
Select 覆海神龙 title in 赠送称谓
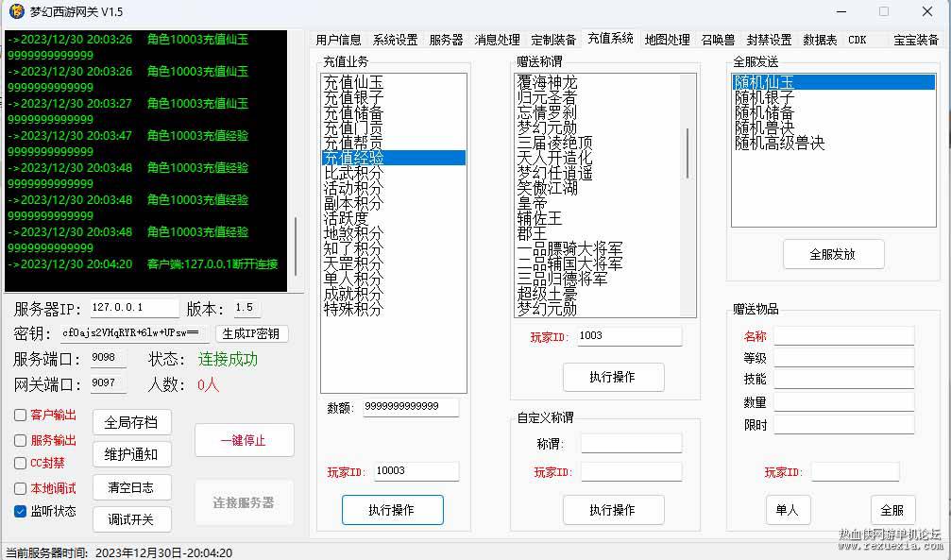(598, 82)
